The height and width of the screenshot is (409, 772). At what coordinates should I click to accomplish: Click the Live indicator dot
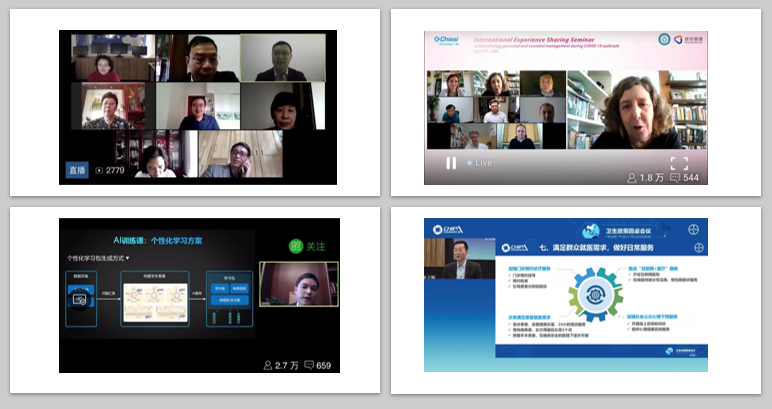point(470,163)
